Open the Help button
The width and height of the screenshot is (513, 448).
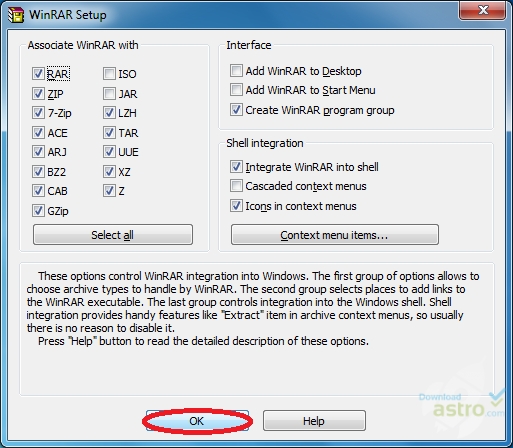click(314, 421)
